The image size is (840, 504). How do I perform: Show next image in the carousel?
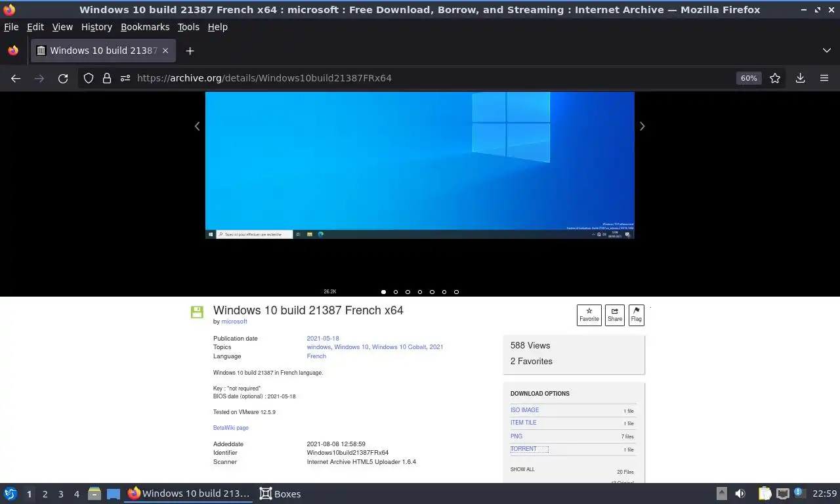point(642,126)
